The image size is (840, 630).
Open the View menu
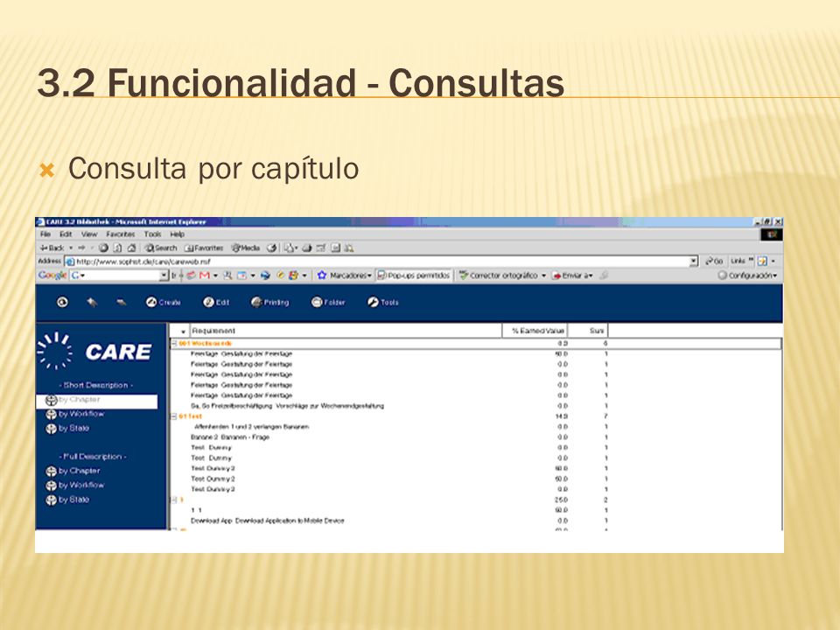[x=89, y=234]
